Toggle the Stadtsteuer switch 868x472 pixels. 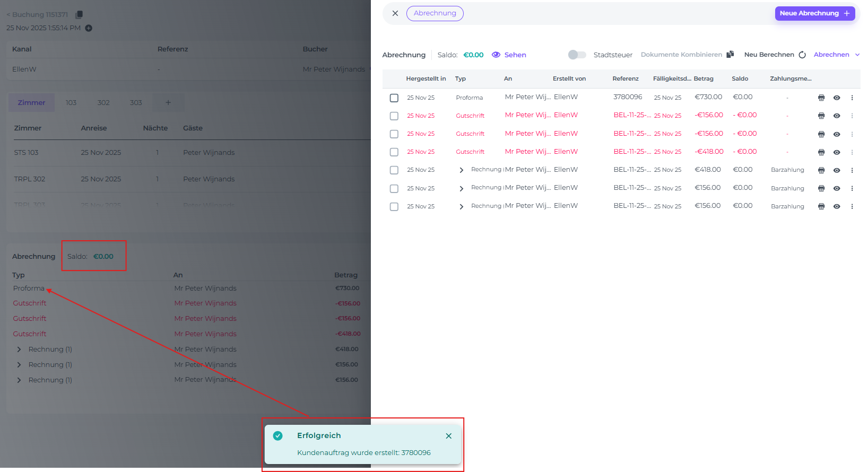577,55
